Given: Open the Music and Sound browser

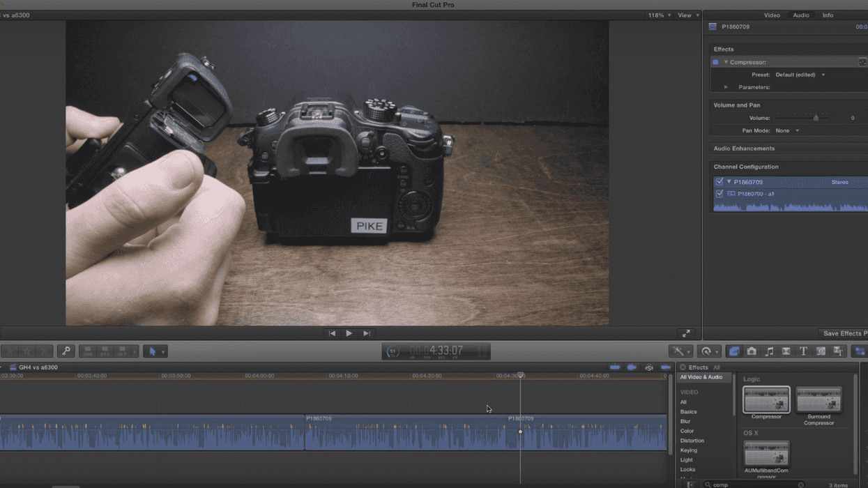Looking at the screenshot, I should pos(769,351).
